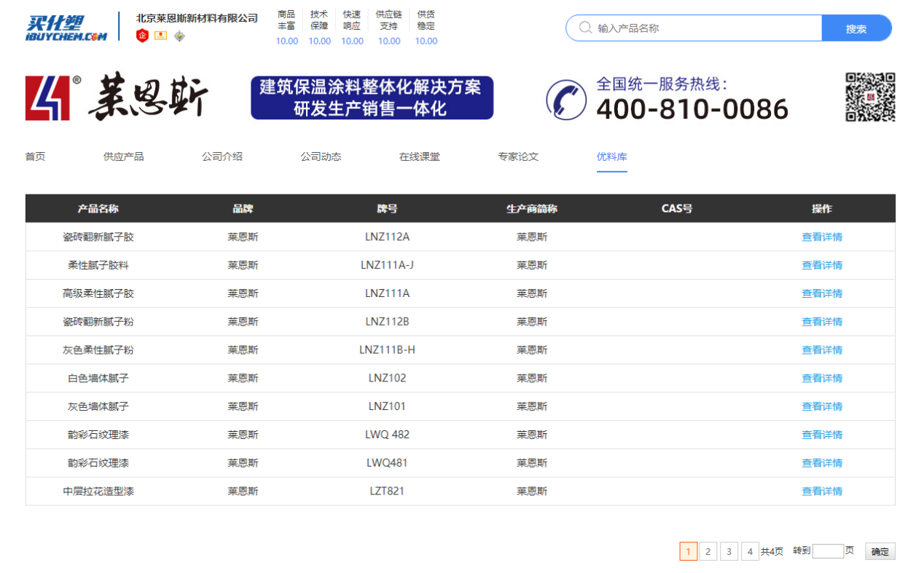
Task: Click the gray diamond medal badge
Action: [x=179, y=36]
